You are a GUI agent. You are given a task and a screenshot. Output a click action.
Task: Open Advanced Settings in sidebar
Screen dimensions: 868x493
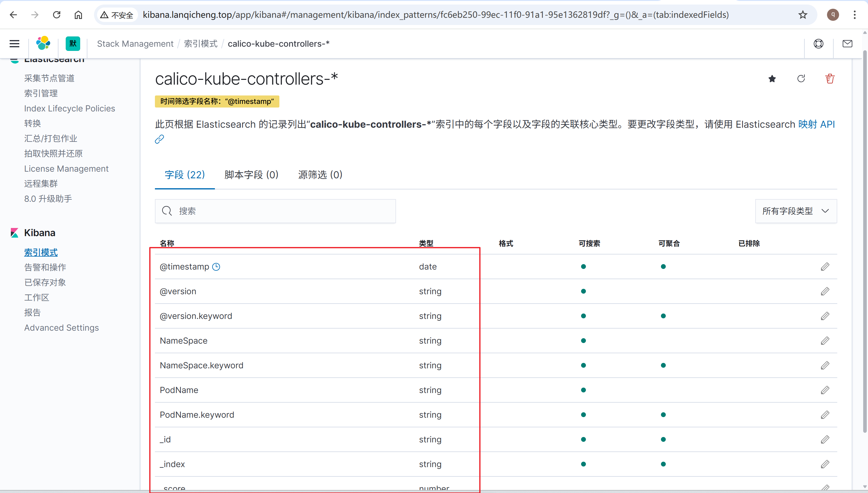61,328
